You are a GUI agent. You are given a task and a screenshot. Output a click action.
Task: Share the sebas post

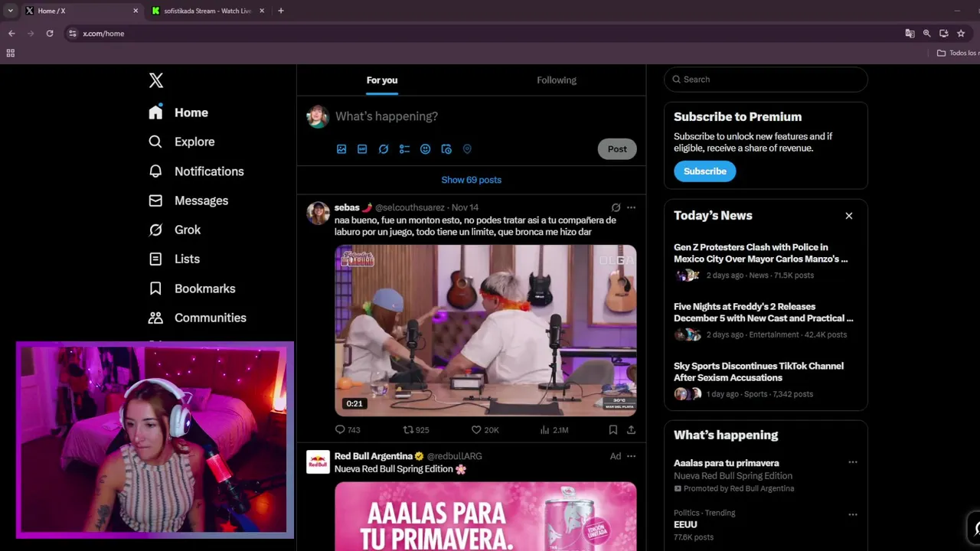point(631,430)
